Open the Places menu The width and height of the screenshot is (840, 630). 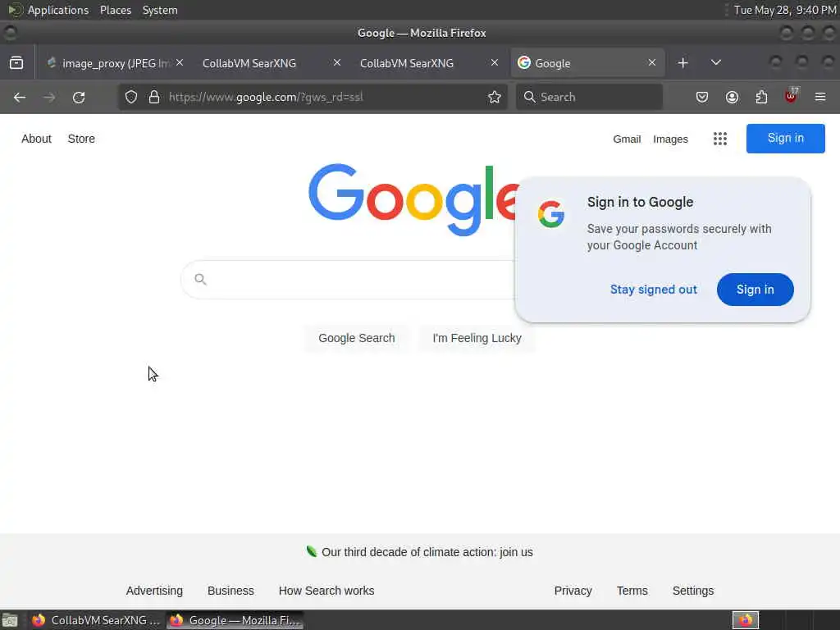[115, 10]
